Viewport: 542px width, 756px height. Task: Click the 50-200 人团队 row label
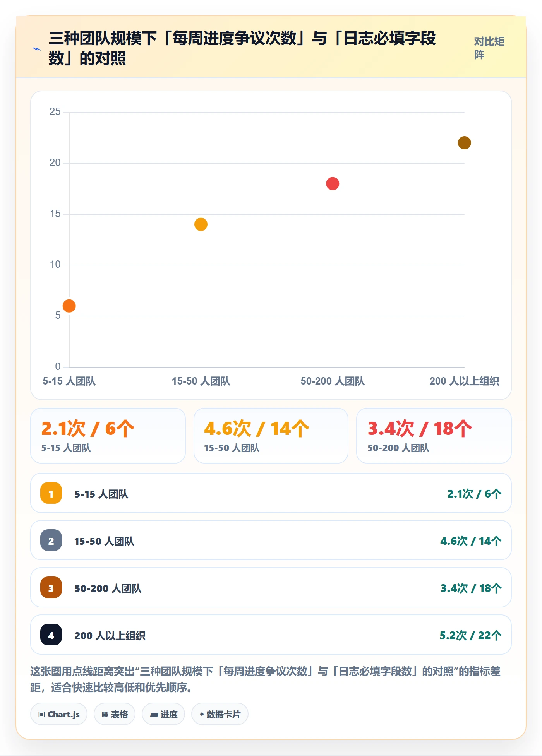(108, 588)
